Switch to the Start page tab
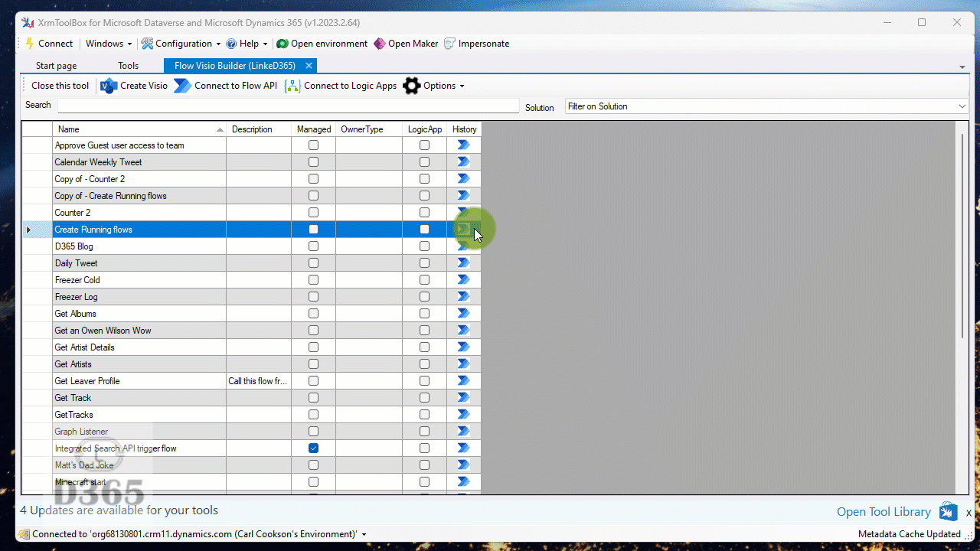This screenshot has width=980, height=551. 57,66
